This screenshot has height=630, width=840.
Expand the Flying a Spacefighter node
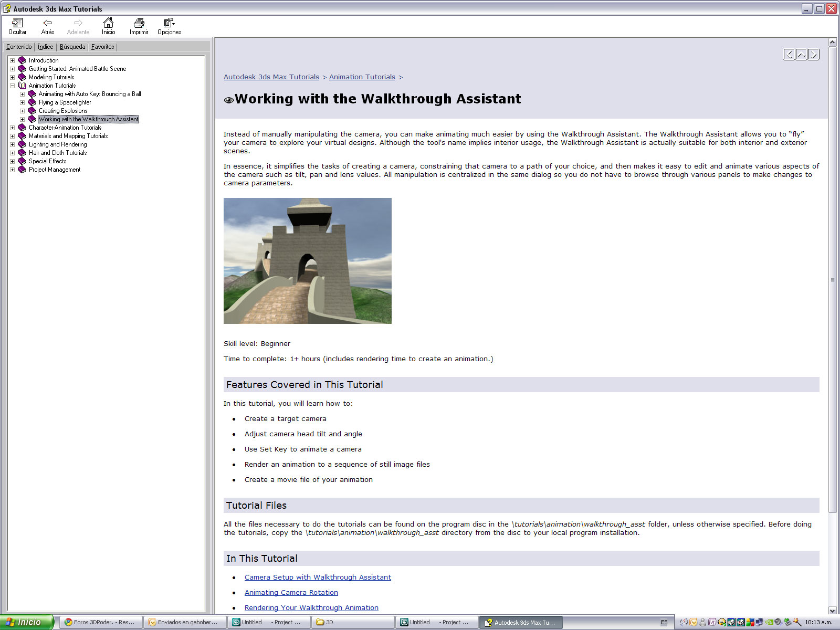point(22,102)
